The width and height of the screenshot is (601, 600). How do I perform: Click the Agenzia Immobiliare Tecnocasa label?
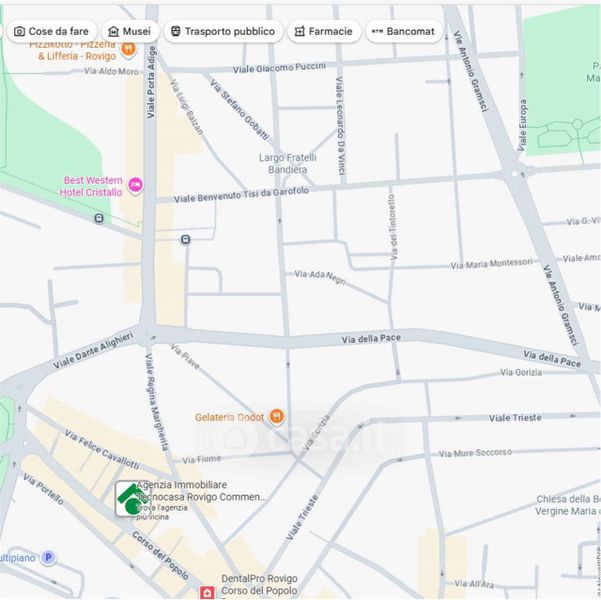click(200, 491)
